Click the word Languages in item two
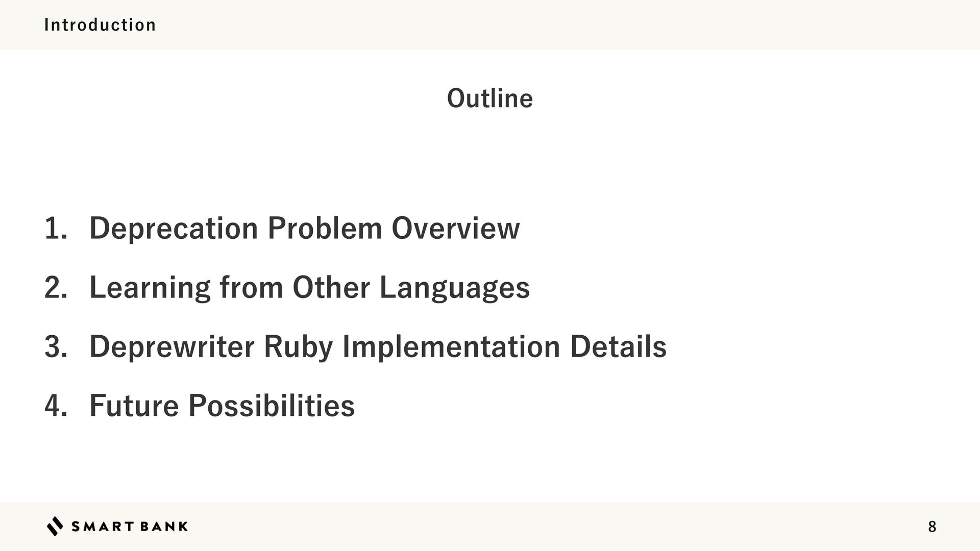The width and height of the screenshot is (980, 551). [x=454, y=287]
